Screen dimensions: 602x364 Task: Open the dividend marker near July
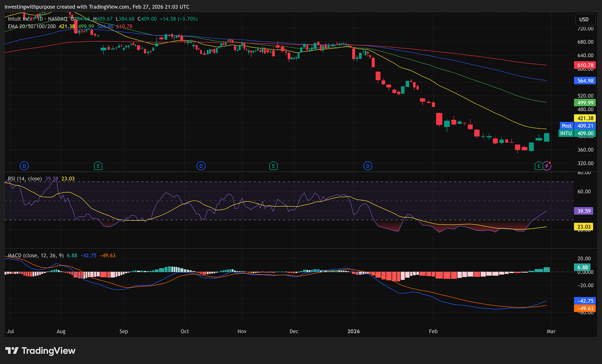point(24,166)
